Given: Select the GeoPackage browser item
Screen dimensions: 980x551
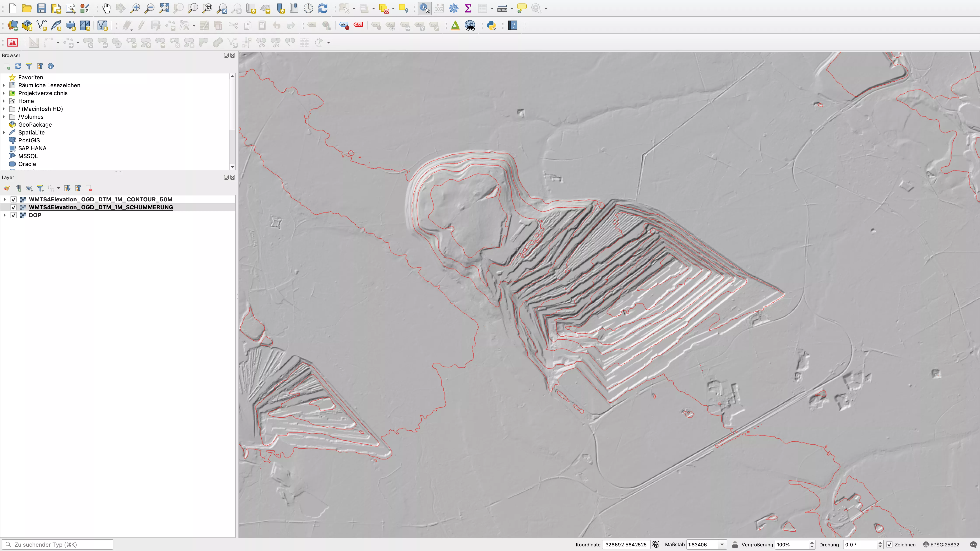Looking at the screenshot, I should (35, 124).
